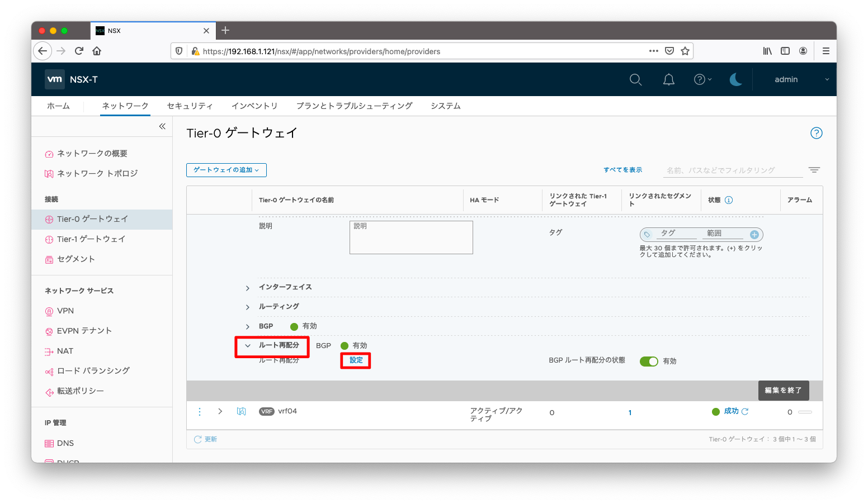
Task: Click すべてを表示 link
Action: click(x=622, y=170)
